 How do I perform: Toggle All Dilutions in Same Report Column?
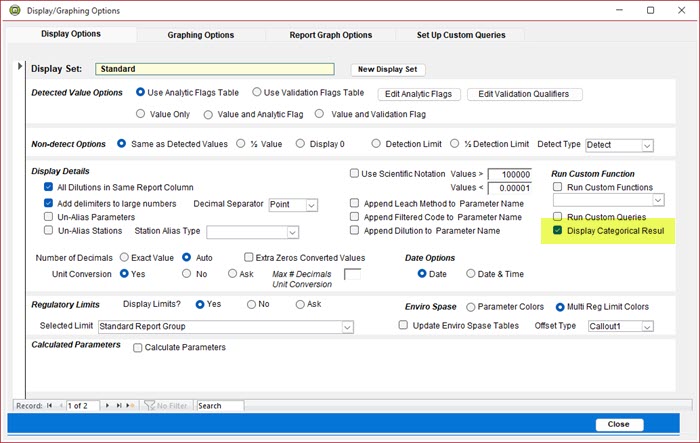coord(48,187)
